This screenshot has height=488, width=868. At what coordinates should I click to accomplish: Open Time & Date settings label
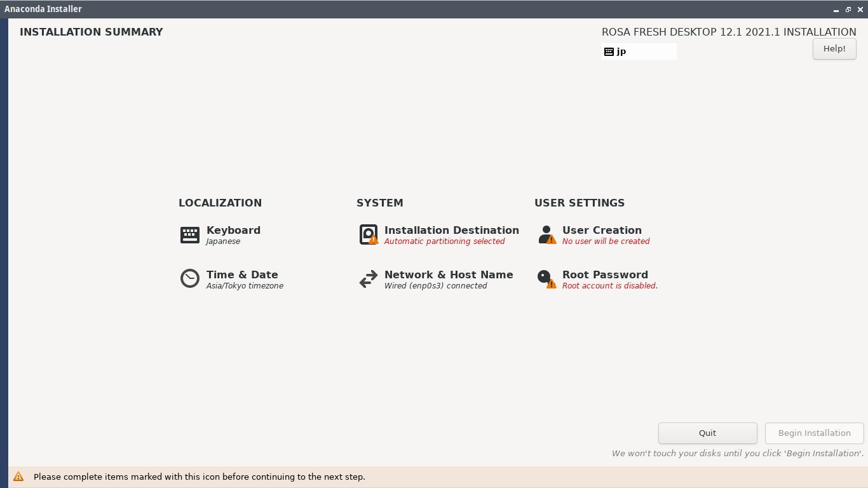point(242,274)
